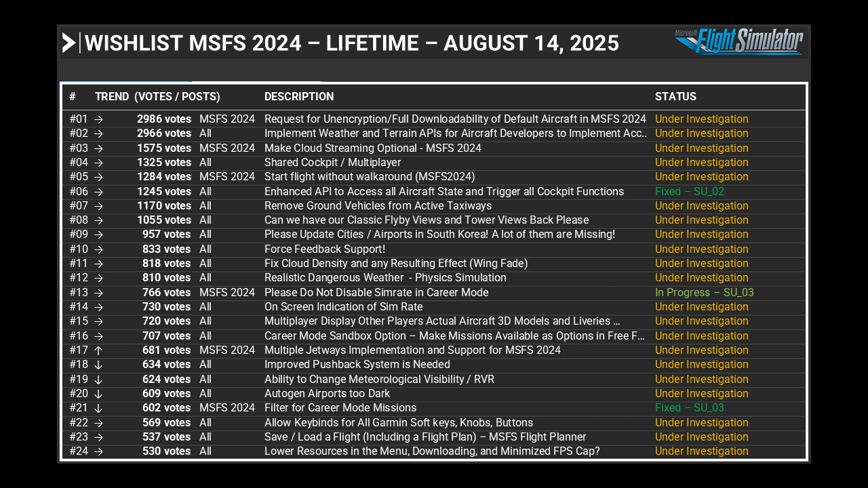Image resolution: width=868 pixels, height=488 pixels.
Task: Click 'Lower Resources in the Menu' entry
Action: click(432, 451)
